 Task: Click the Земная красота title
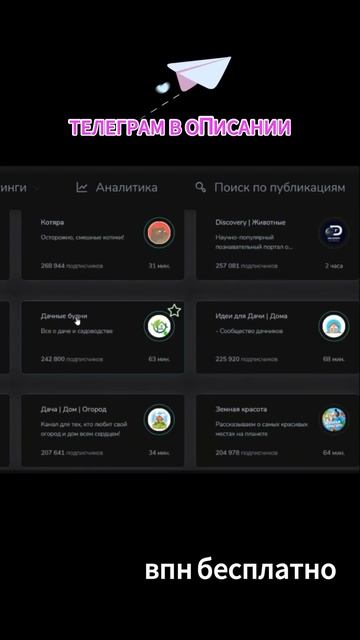(241, 409)
